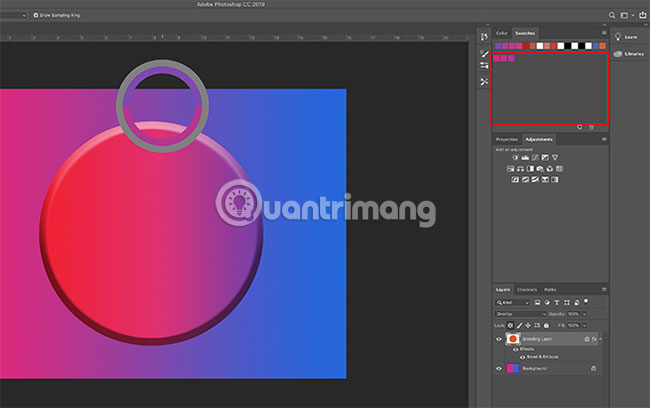Toggle filter for smart objects
Screen dimensions: 650x408
pos(577,303)
